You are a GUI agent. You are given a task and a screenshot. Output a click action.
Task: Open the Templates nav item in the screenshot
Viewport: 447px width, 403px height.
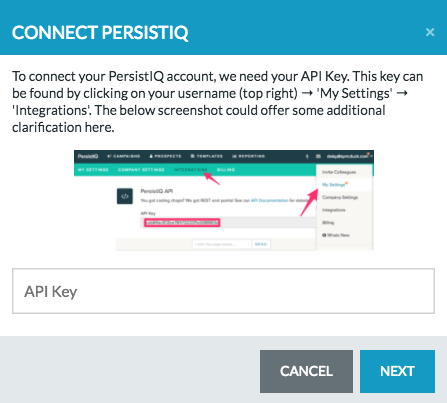[x=207, y=156]
